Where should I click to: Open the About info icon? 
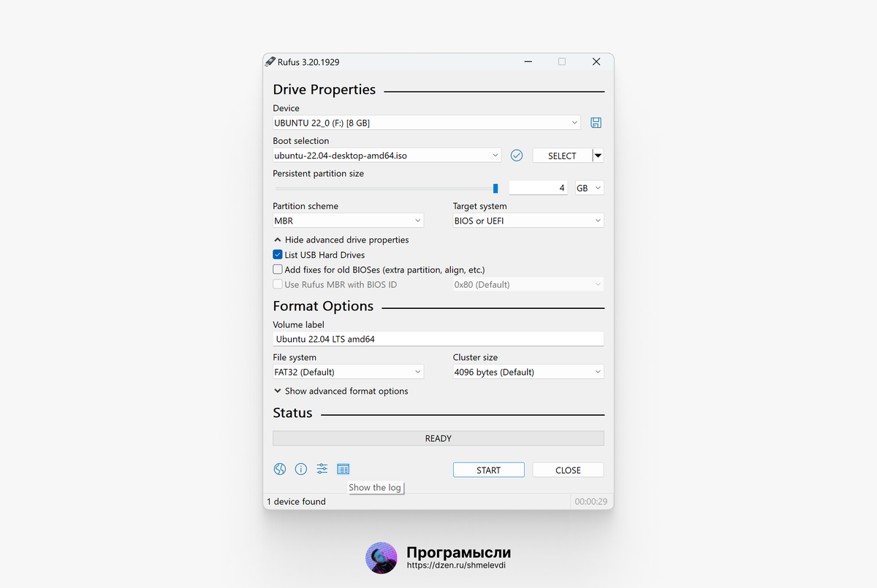coord(300,469)
